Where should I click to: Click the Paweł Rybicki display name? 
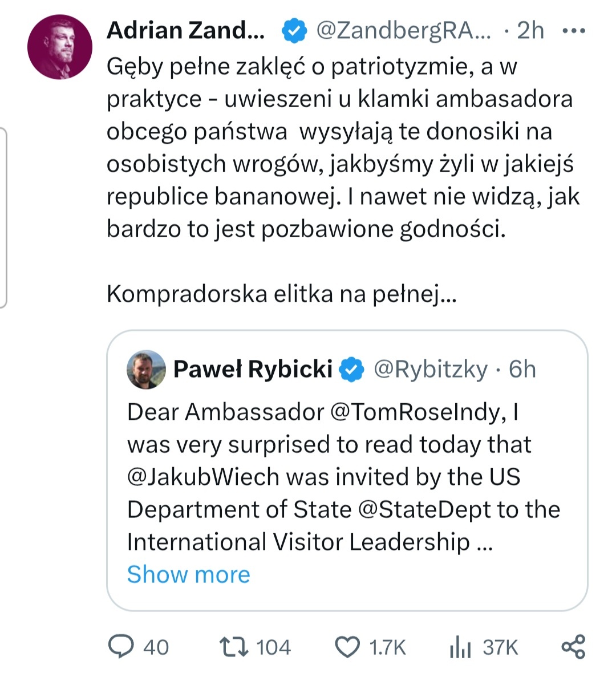[253, 370]
